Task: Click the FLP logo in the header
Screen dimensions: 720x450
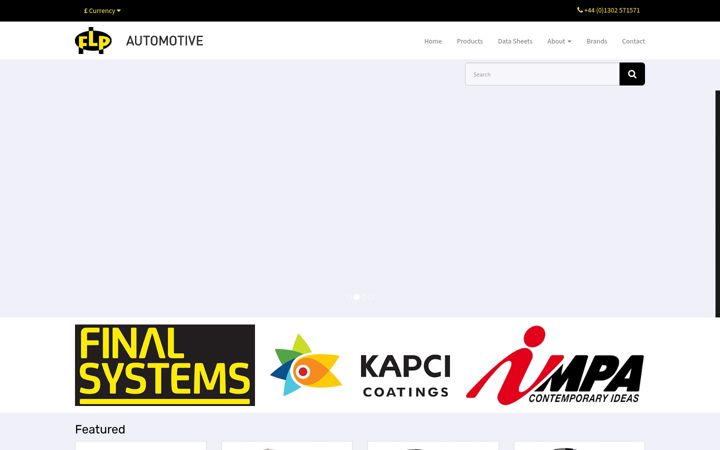Action: [93, 40]
